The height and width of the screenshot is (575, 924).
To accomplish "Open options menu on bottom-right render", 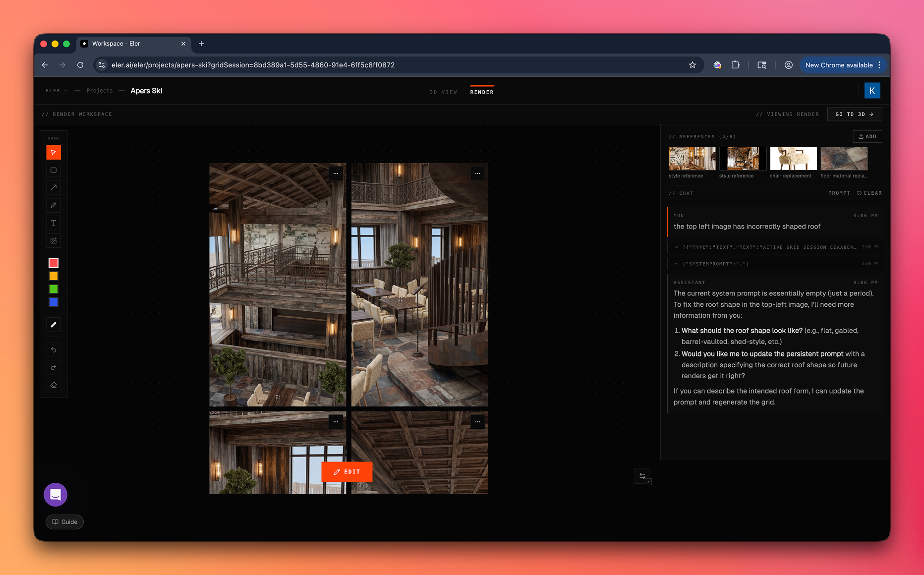I will (x=477, y=422).
